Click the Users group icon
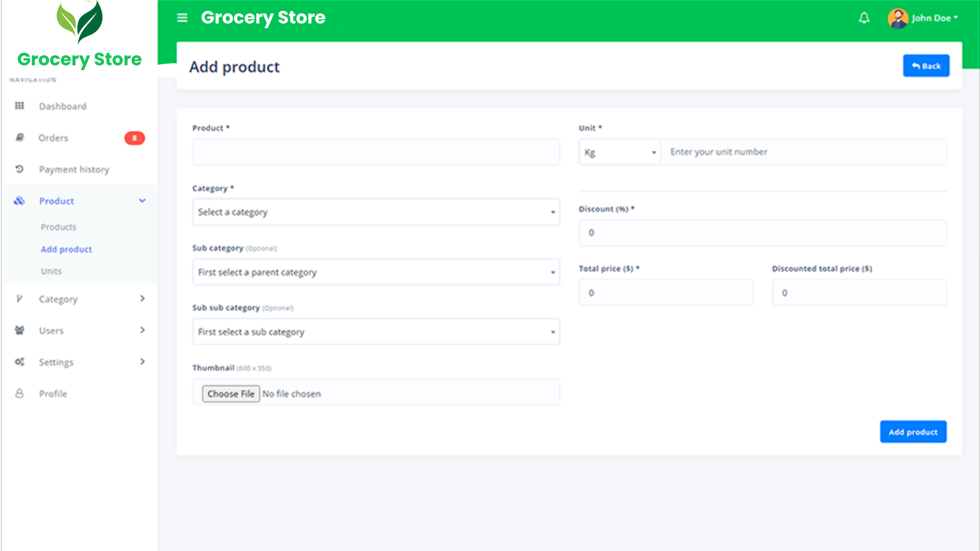 [19, 330]
